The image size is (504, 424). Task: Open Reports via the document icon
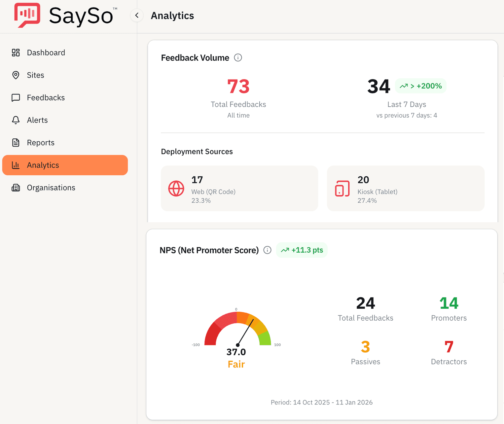16,142
